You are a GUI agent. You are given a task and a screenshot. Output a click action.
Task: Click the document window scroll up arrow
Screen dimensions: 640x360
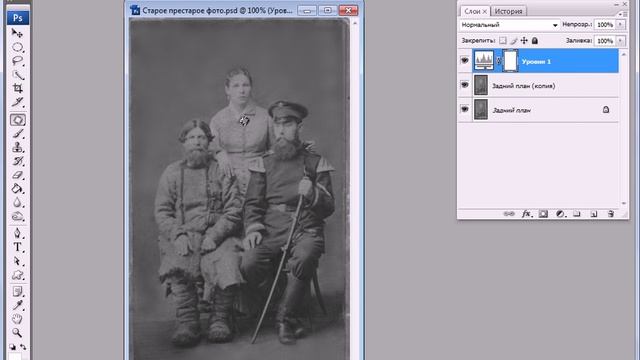(355, 23)
